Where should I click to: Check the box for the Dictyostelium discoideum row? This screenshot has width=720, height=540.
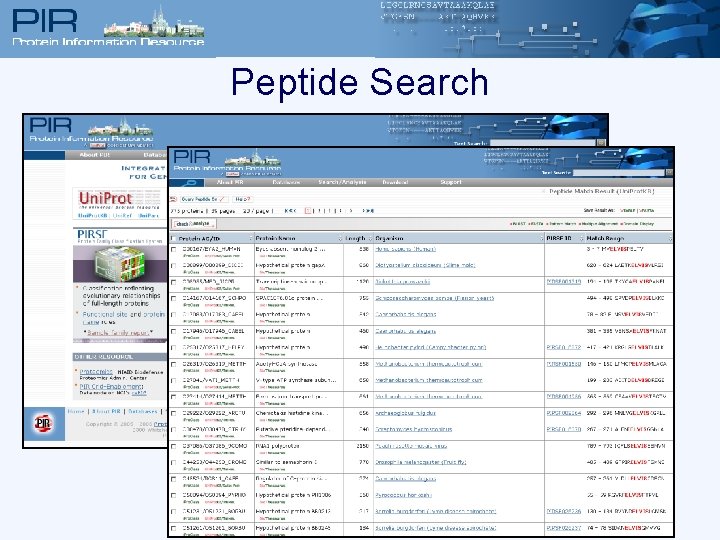174,266
